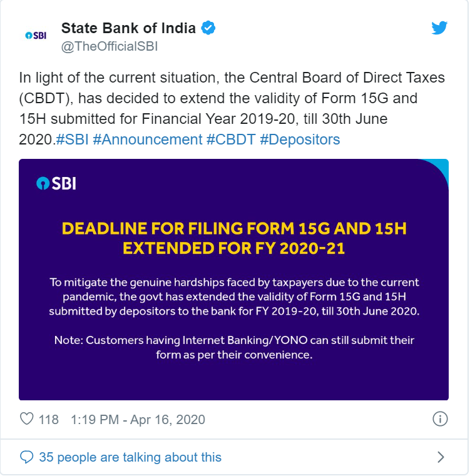Open the State Bank of India profile name
This screenshot has height=476, width=470.
pos(128,28)
